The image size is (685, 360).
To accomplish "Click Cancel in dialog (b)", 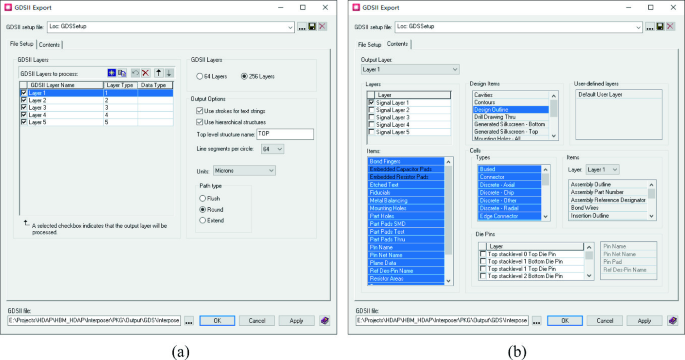I will (x=605, y=321).
